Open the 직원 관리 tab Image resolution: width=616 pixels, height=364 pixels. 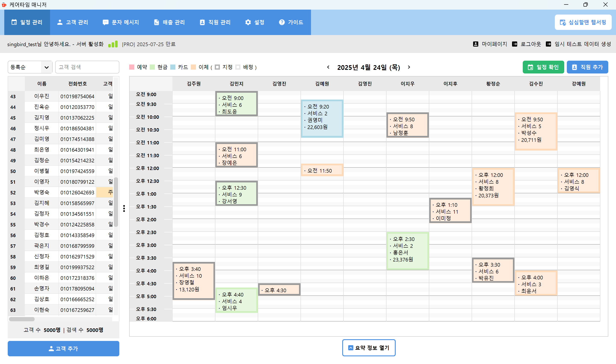215,22
